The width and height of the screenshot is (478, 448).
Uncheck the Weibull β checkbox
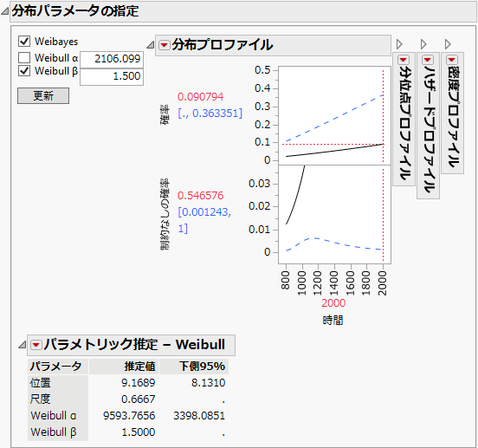(x=24, y=71)
